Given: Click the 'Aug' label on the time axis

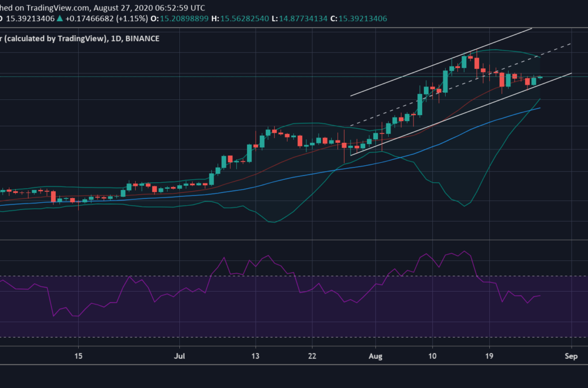Looking at the screenshot, I should tap(375, 356).
